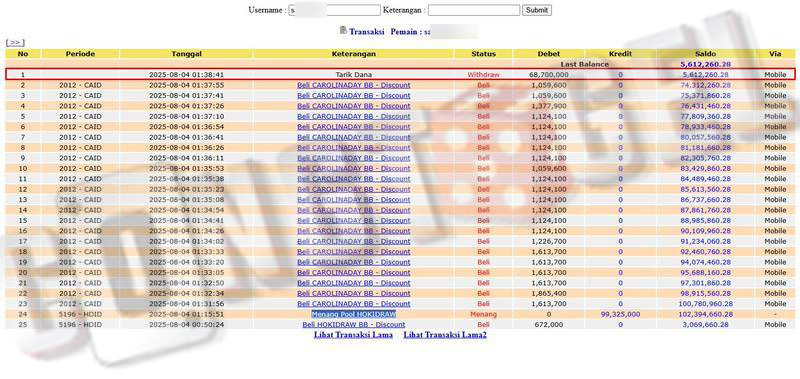Focus the Username input field
The width and height of the screenshot is (800, 379).
335,10
